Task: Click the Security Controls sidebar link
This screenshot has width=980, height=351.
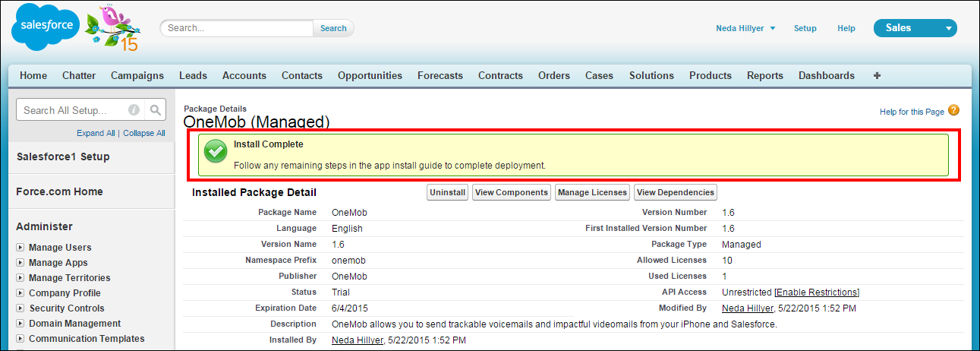Action: click(67, 308)
